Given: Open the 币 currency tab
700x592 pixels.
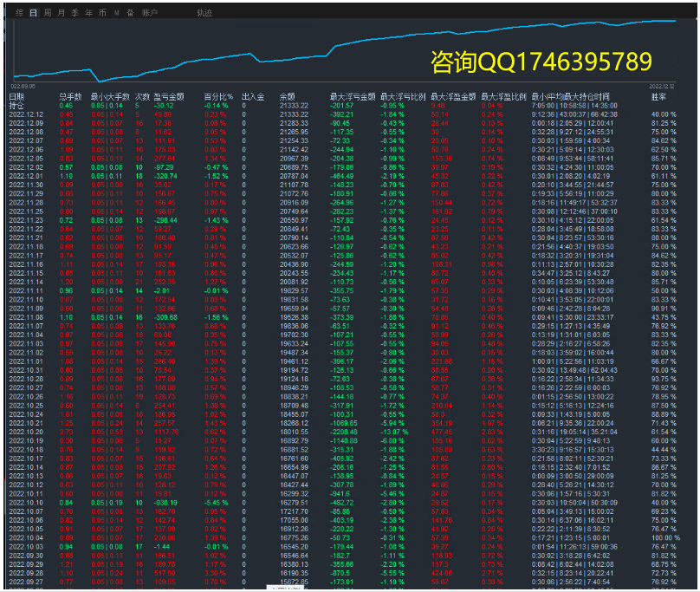Looking at the screenshot, I should 103,13.
